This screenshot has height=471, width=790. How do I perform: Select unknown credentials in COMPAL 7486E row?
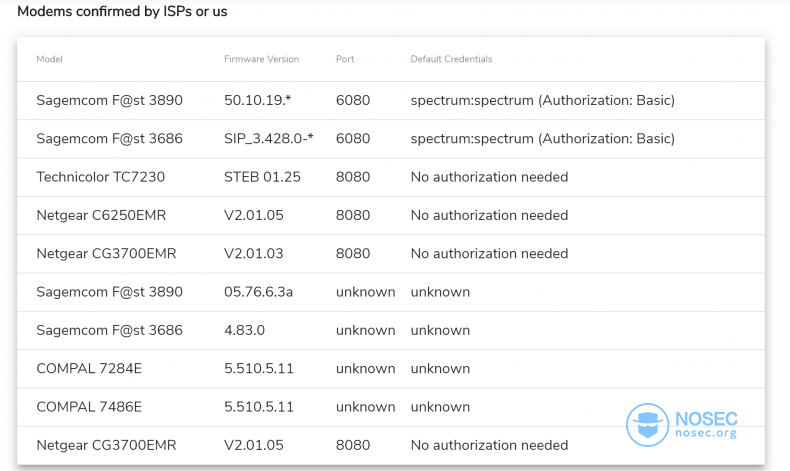pyautogui.click(x=440, y=407)
